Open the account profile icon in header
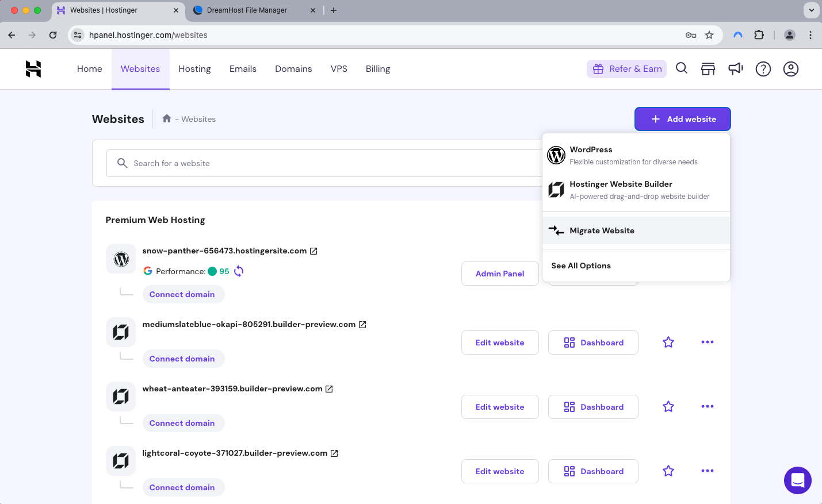This screenshot has height=504, width=822. [x=791, y=69]
